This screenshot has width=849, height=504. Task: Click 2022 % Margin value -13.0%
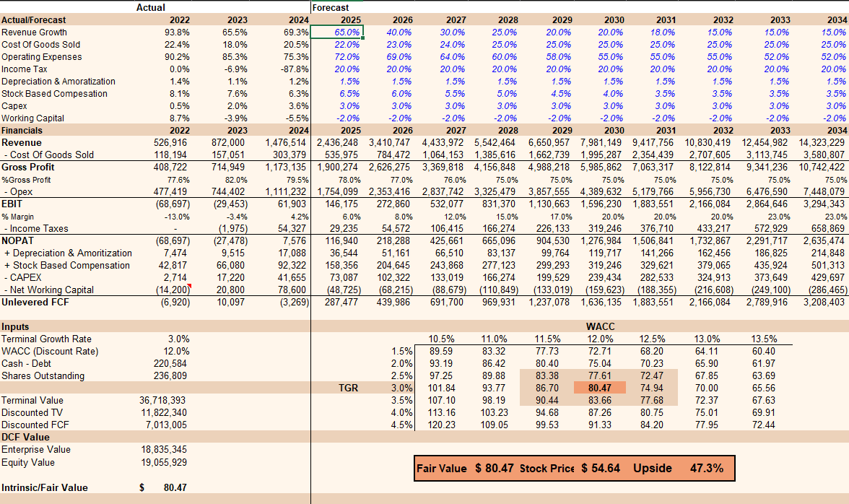click(x=177, y=217)
